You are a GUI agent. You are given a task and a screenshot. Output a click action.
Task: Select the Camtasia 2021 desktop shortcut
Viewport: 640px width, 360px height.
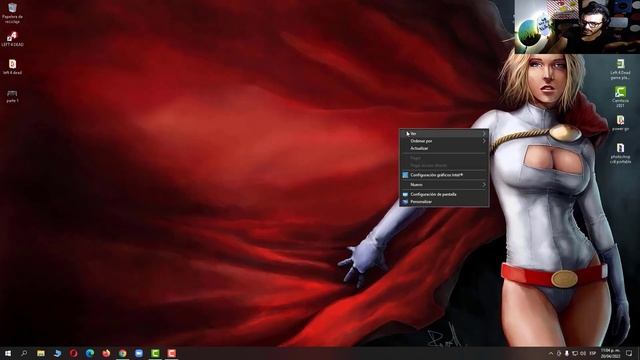[x=620, y=97]
